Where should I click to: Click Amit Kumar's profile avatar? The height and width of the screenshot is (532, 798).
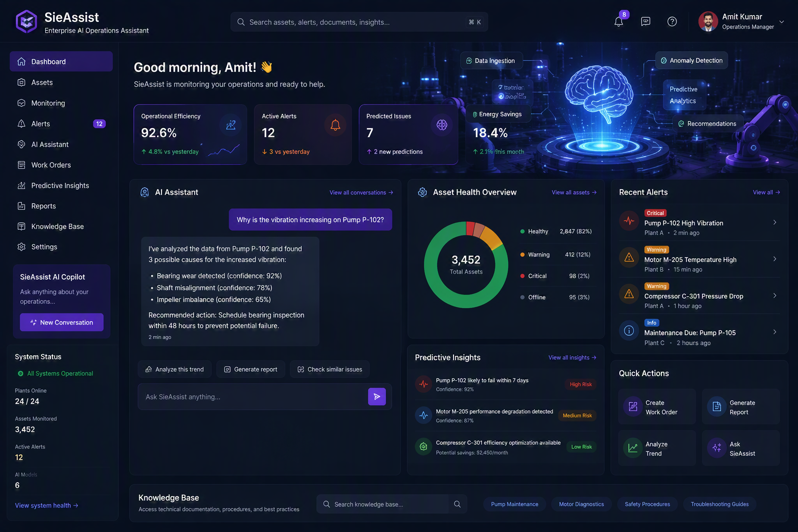[x=708, y=22]
